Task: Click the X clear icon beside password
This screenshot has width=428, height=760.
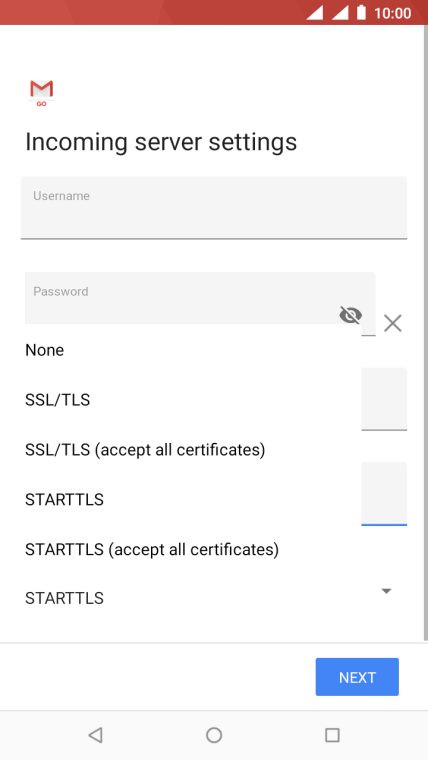Action: pyautogui.click(x=393, y=323)
